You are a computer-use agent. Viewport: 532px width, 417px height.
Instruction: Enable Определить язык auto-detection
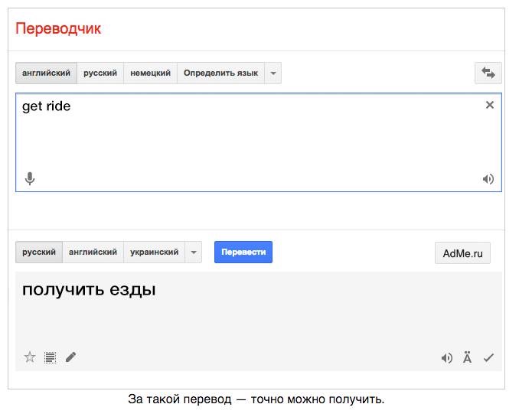coord(220,73)
